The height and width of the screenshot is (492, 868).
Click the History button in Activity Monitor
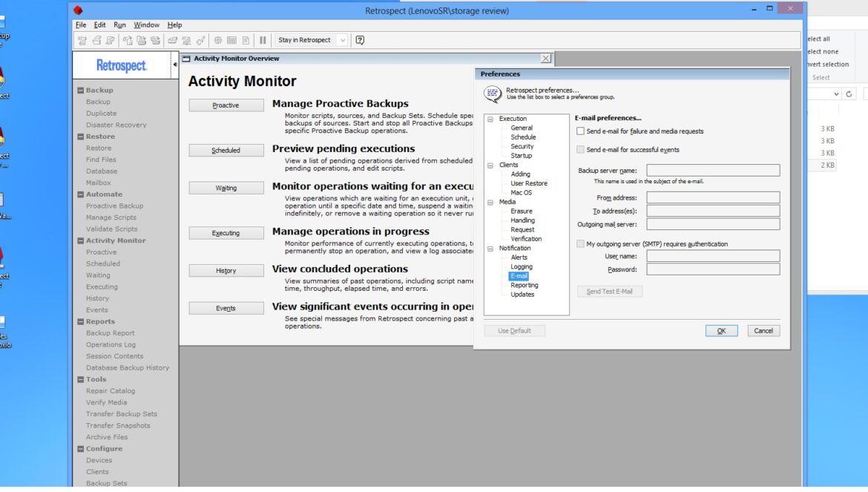(x=226, y=271)
